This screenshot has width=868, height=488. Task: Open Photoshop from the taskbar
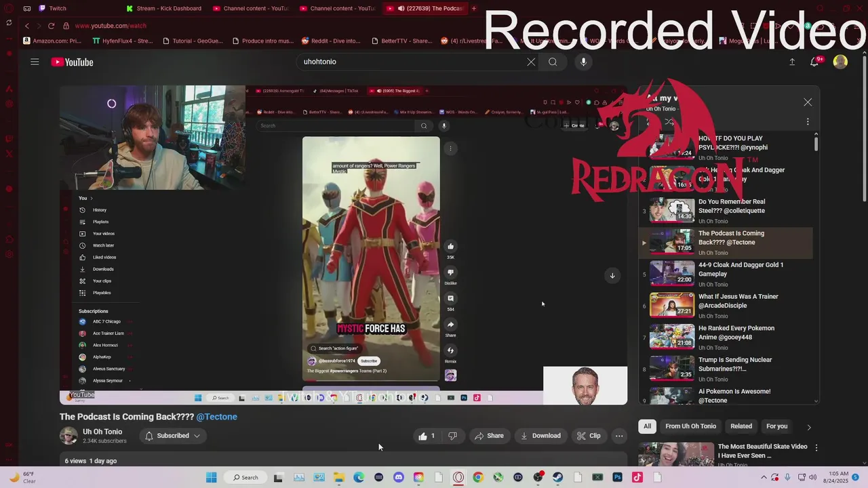(x=617, y=477)
